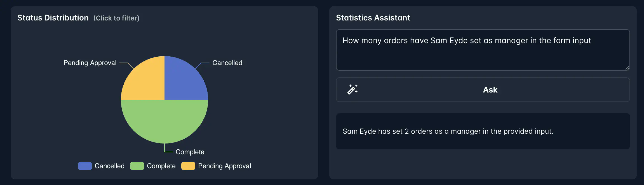Select the Pending Approval yellow legend swatch
The width and height of the screenshot is (644, 185).
click(x=188, y=166)
